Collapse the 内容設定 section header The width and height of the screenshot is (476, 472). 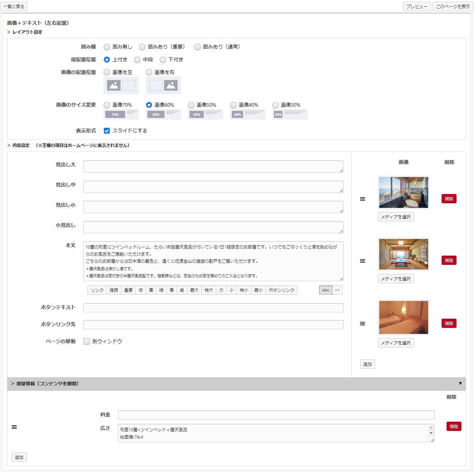click(18, 146)
